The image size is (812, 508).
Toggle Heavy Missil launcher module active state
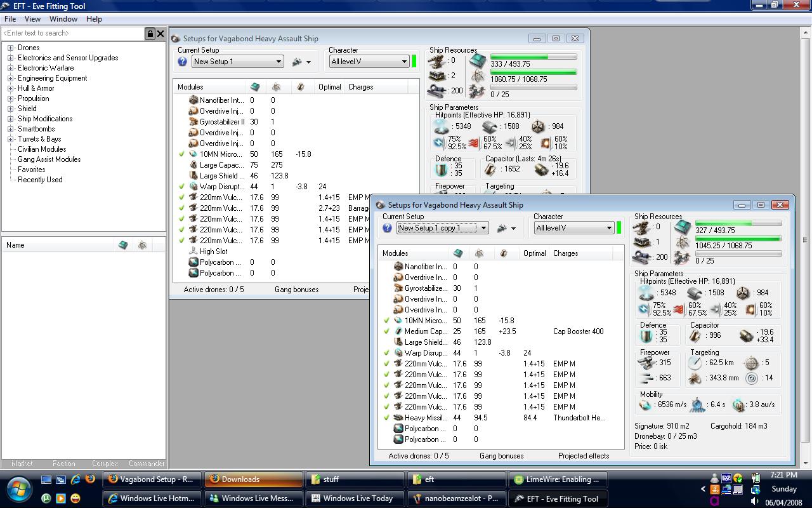point(386,418)
